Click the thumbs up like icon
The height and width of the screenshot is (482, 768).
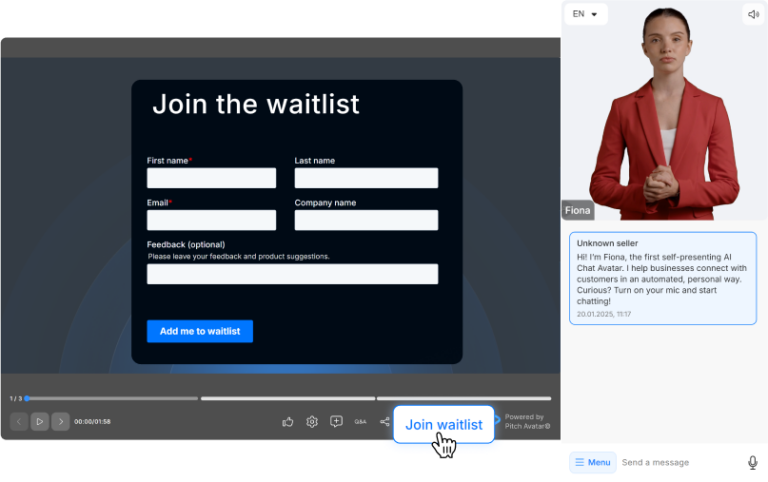coord(288,422)
